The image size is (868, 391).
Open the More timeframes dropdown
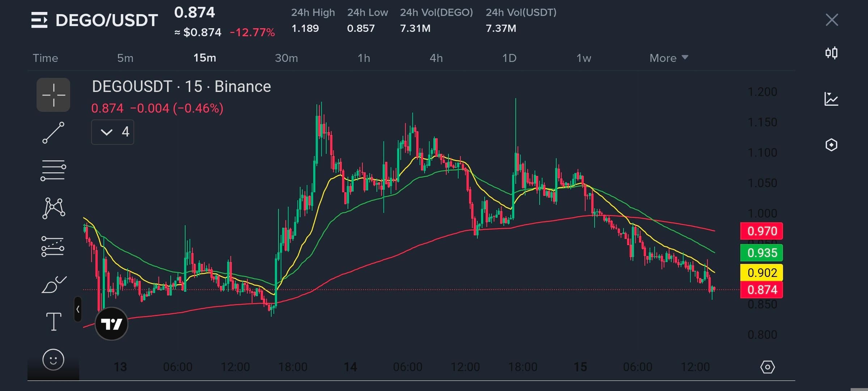(668, 58)
